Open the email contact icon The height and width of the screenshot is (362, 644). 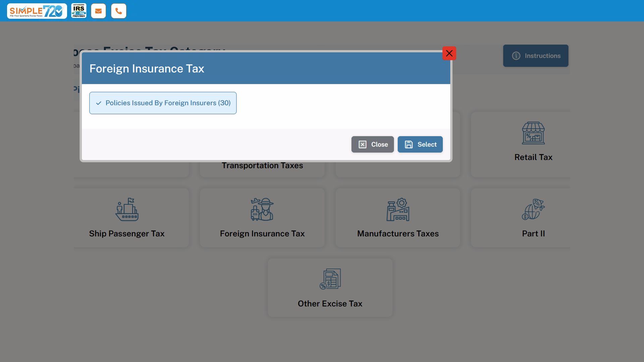pyautogui.click(x=98, y=11)
